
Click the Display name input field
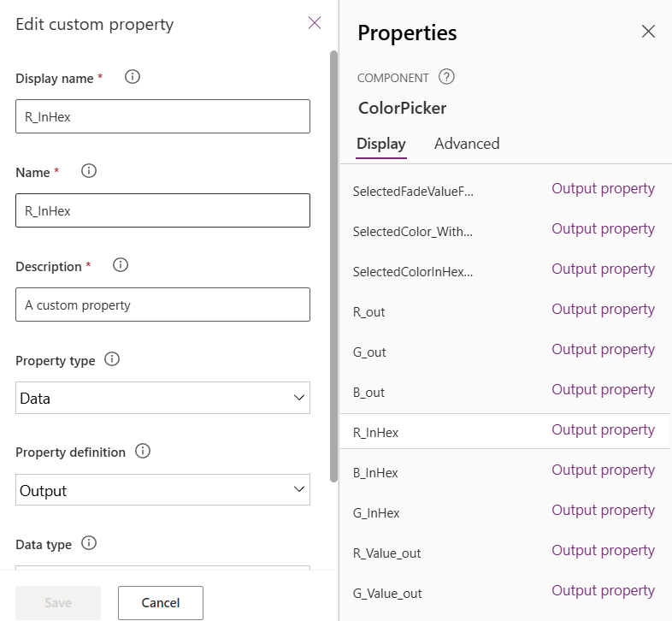coord(162,116)
